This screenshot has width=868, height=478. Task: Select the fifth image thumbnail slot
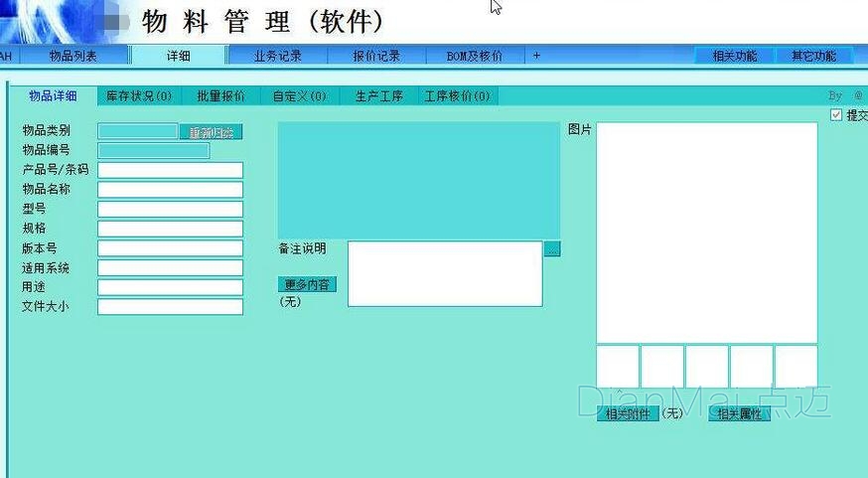tap(796, 367)
